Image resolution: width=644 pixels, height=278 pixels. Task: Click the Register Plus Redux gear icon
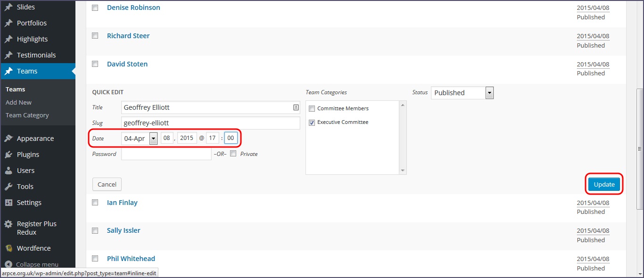(x=8, y=224)
